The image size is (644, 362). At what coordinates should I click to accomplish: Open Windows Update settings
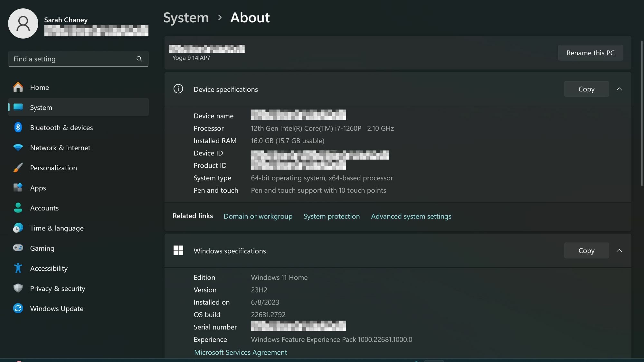pos(57,308)
